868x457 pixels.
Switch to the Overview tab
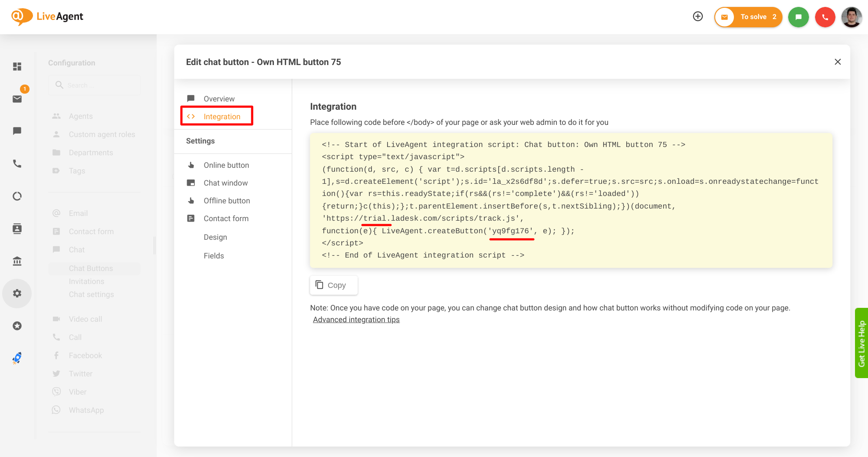point(219,98)
